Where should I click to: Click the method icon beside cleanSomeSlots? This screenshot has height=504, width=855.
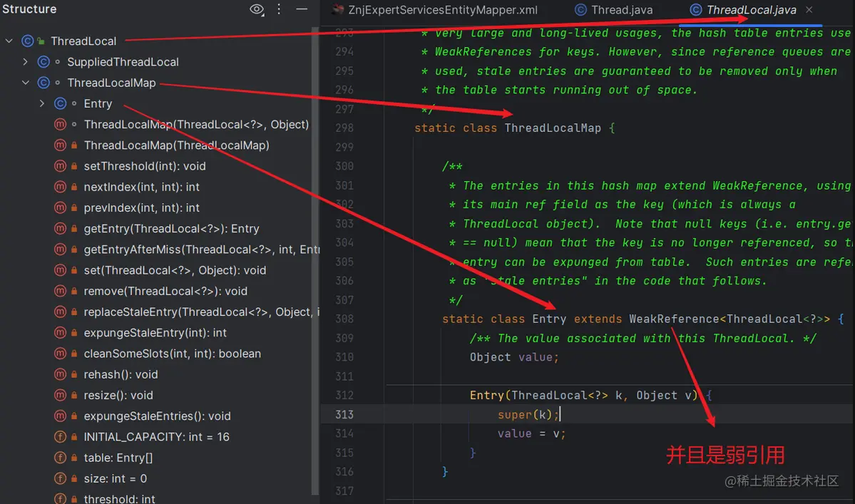[x=60, y=354]
